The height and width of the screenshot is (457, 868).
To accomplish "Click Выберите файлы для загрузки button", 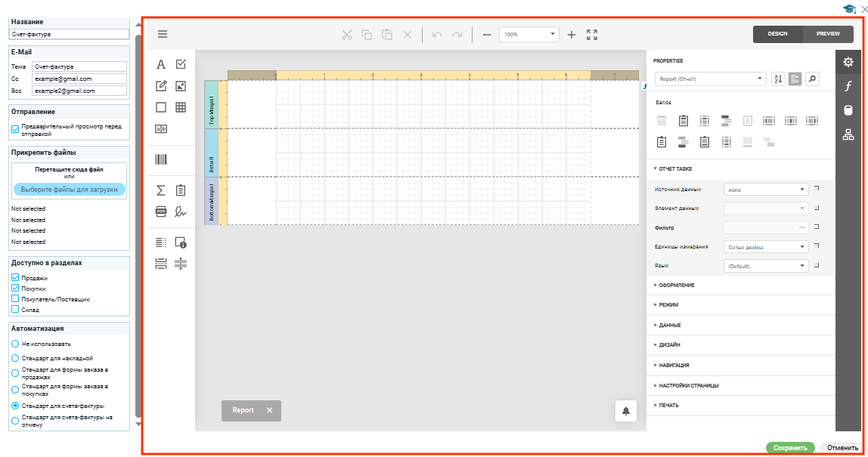I will pyautogui.click(x=70, y=189).
